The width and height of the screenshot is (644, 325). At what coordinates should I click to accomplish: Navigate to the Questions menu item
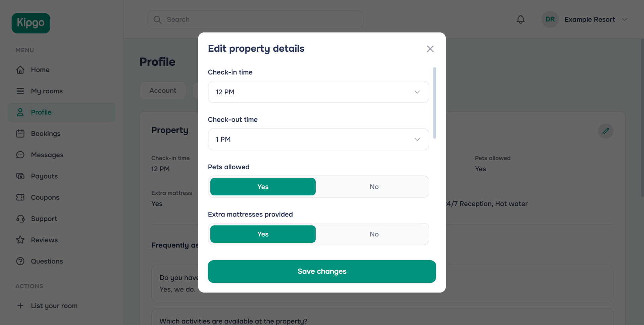[47, 261]
